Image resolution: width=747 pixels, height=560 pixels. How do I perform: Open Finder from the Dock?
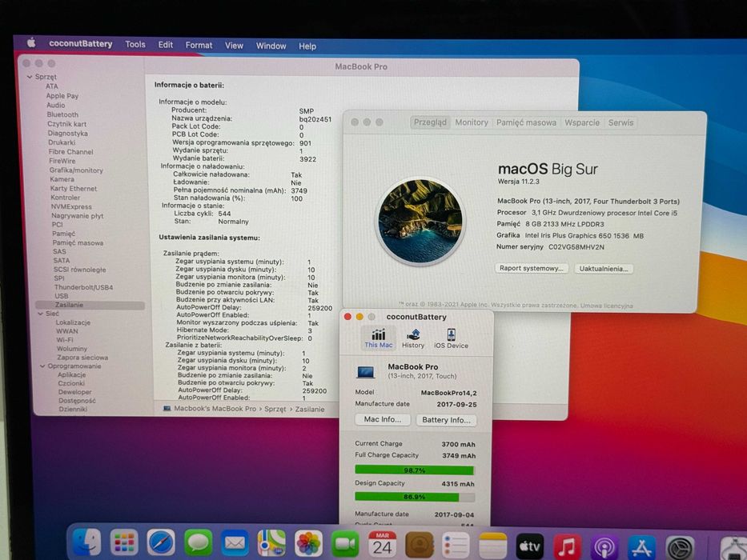(86, 542)
